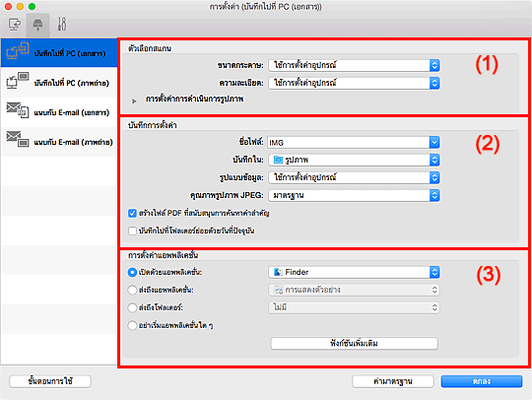Select เปิดด้วยแอพพลิเคชั่น radio button

[132, 273]
